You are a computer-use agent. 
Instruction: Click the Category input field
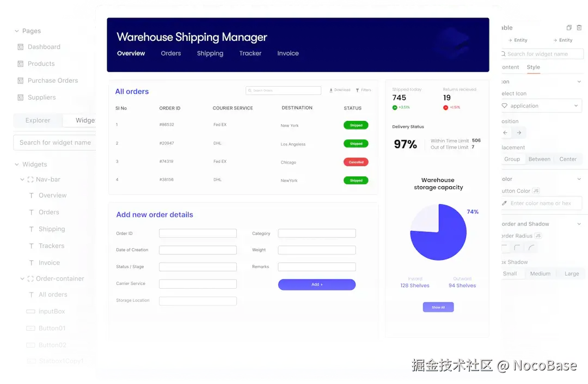[317, 233]
